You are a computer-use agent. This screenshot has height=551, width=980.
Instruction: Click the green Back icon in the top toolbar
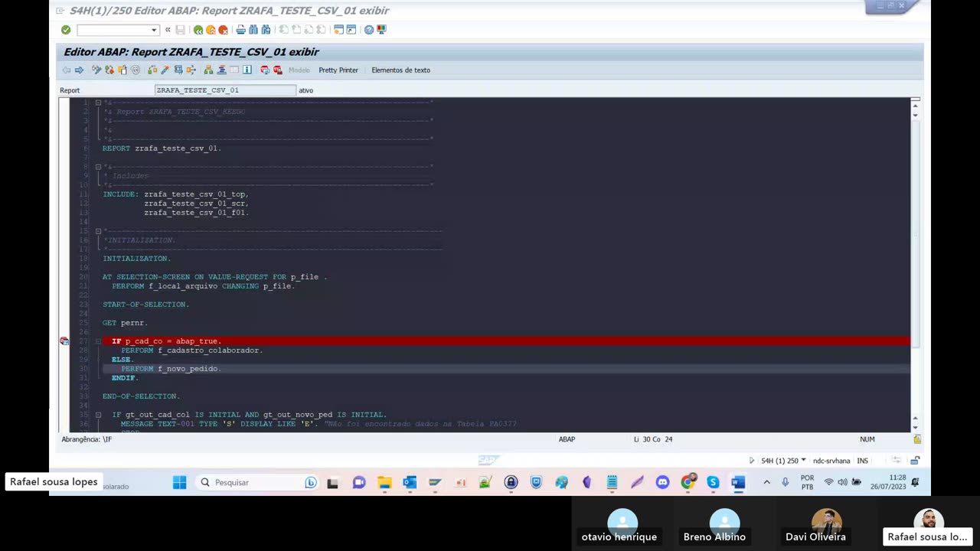click(x=198, y=30)
